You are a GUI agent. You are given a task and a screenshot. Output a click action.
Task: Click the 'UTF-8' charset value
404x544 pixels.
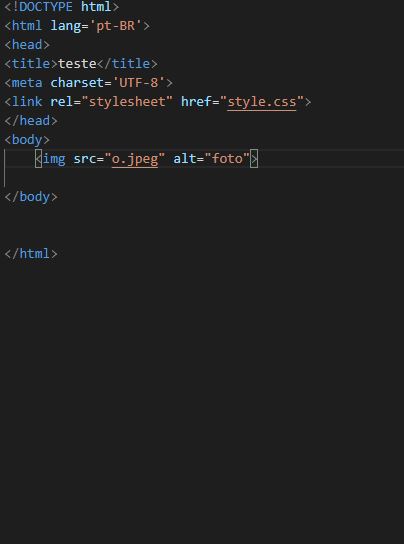coord(138,83)
